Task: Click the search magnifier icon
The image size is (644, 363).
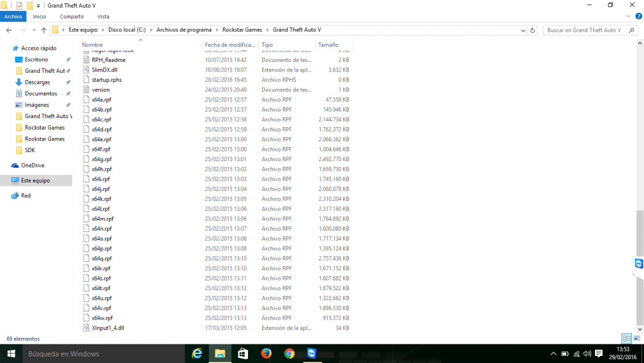Action: point(632,30)
